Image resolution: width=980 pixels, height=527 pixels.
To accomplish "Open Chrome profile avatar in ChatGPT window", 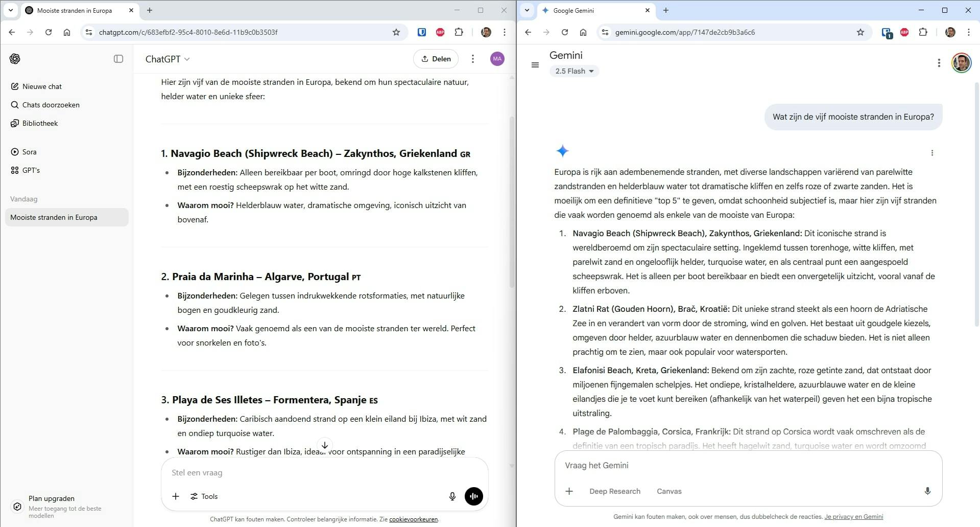I will click(486, 32).
